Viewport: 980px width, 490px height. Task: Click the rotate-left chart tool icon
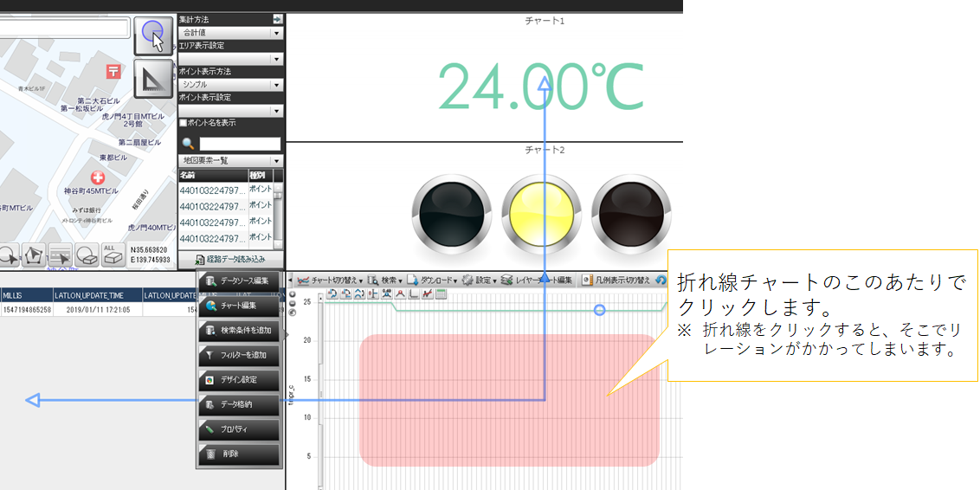tap(332, 293)
